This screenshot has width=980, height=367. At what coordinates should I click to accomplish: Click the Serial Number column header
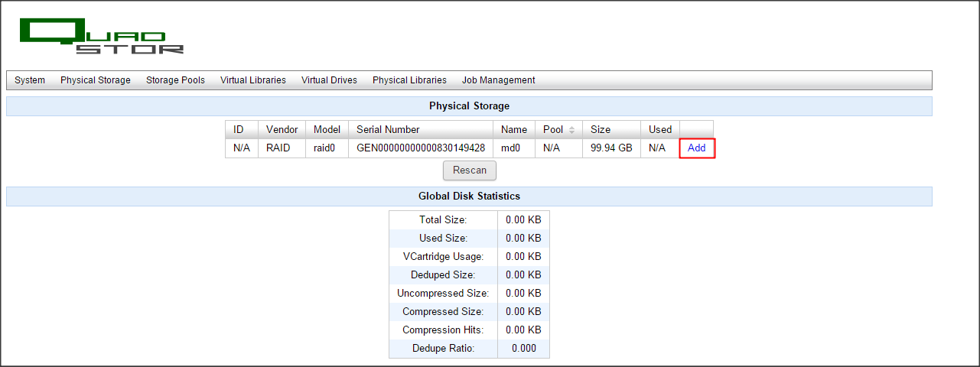point(388,130)
